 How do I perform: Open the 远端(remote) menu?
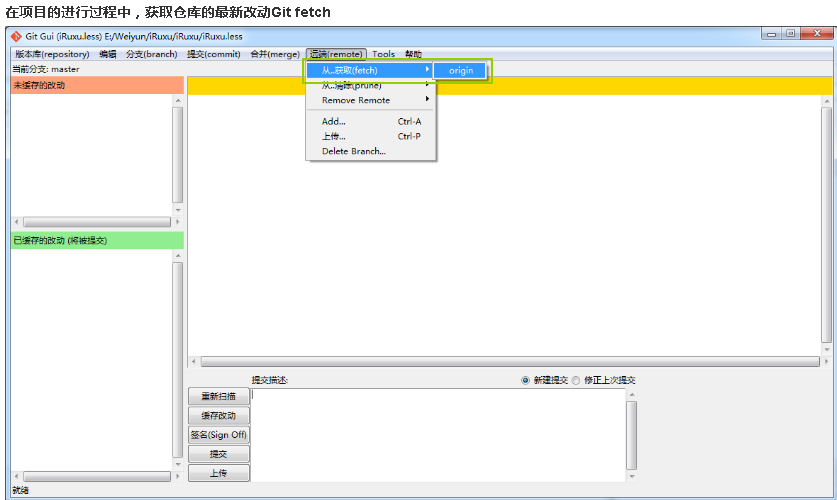[336, 54]
